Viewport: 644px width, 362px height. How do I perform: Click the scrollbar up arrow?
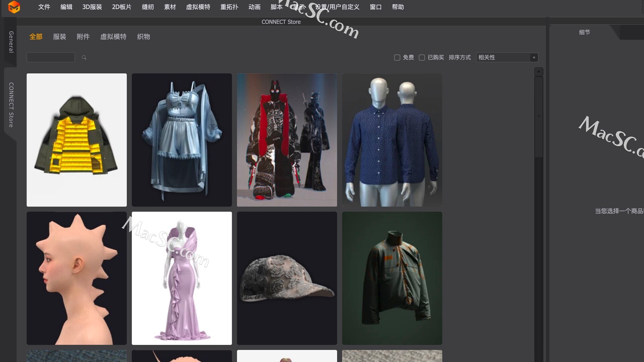pyautogui.click(x=539, y=71)
